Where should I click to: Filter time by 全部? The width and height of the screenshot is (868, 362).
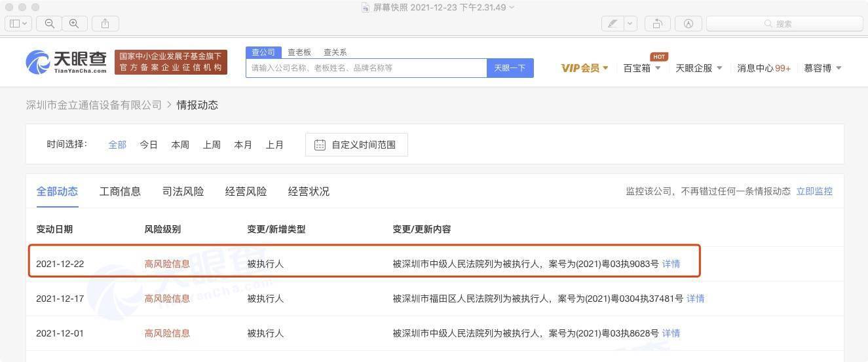point(117,145)
